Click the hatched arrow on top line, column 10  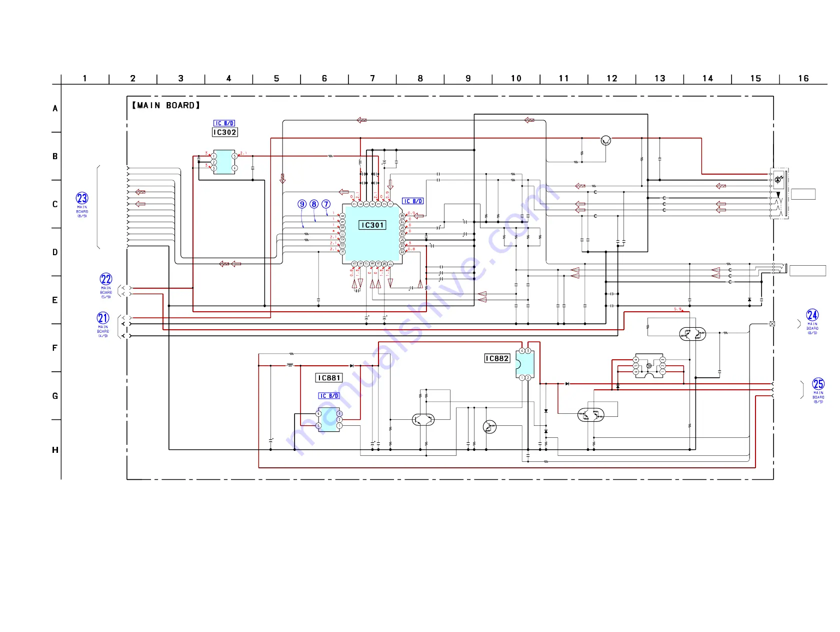pyautogui.click(x=529, y=120)
